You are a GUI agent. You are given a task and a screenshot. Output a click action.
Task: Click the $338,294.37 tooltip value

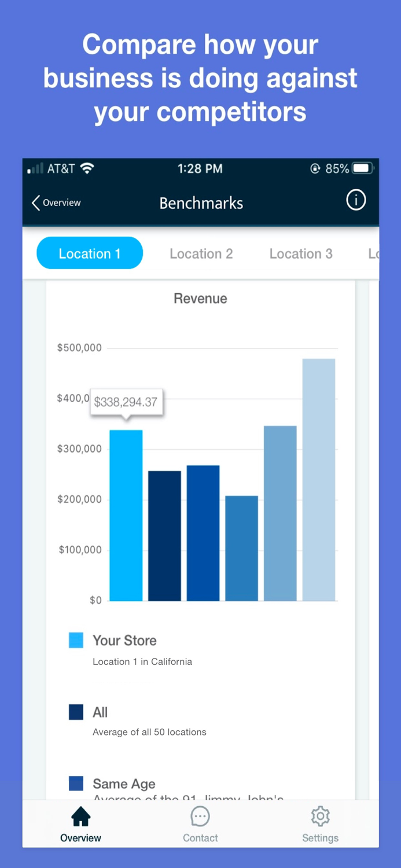pos(126,402)
